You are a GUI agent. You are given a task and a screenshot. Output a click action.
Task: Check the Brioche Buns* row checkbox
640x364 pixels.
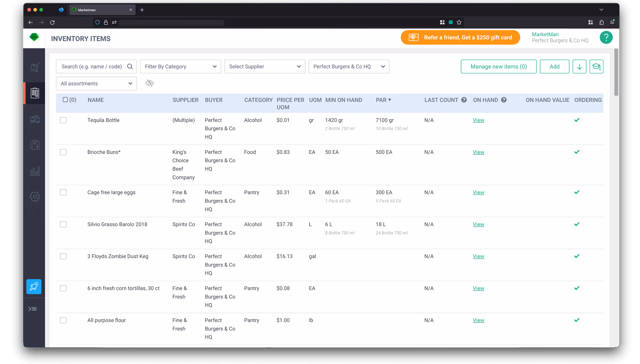(63, 152)
